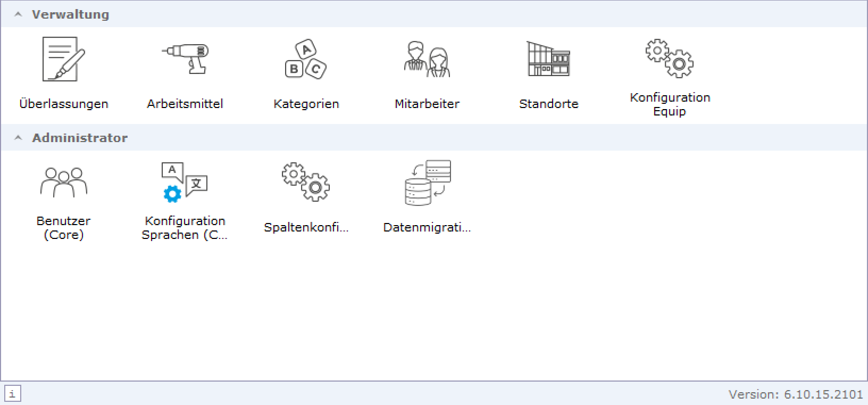Click the Mitarbeiter label

pos(427,104)
